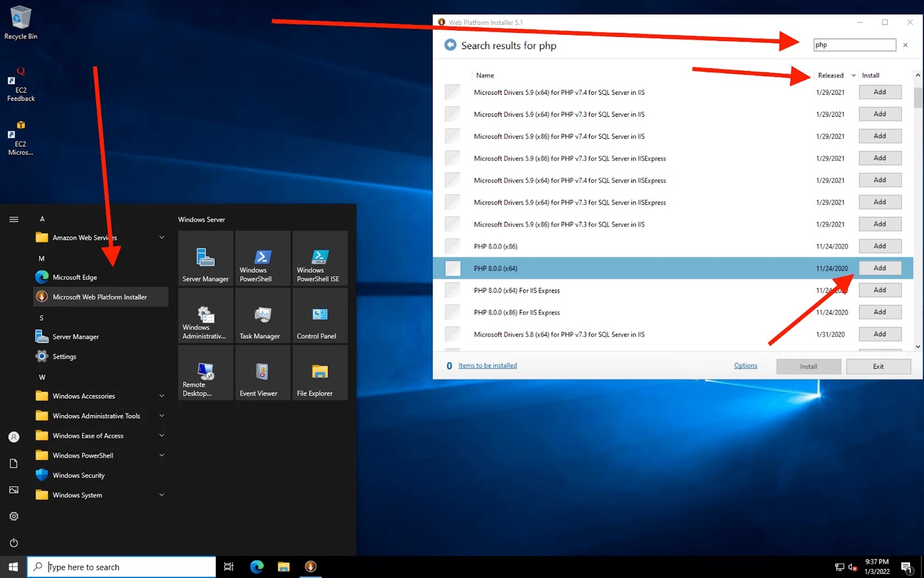Add PHP 8.0.0 (x86) For IIS Express

(x=880, y=312)
